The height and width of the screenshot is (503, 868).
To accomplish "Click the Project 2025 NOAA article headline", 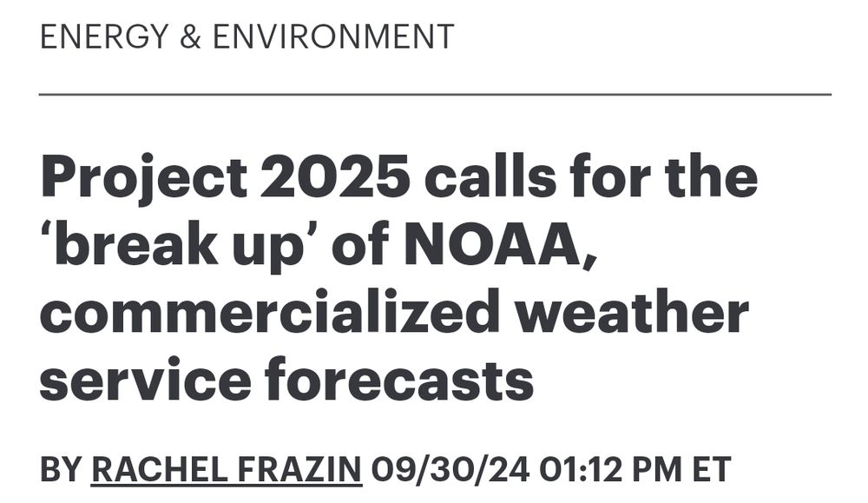I will (x=395, y=280).
